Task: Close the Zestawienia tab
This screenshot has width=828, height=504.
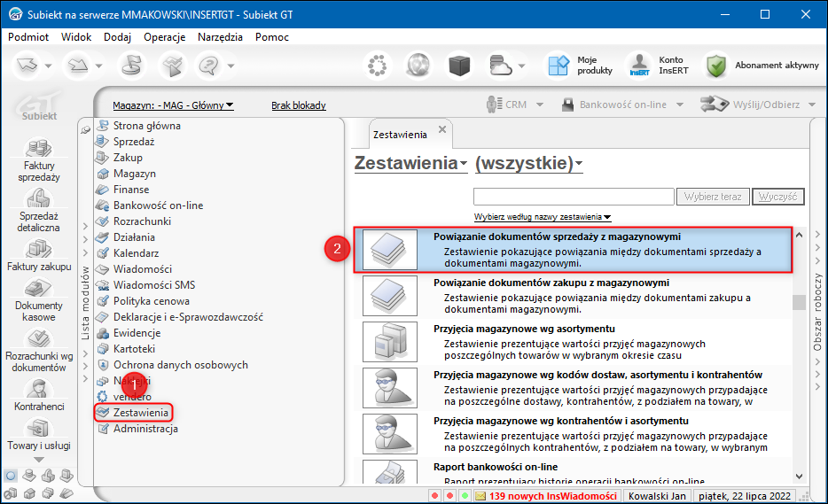Action: [x=442, y=129]
